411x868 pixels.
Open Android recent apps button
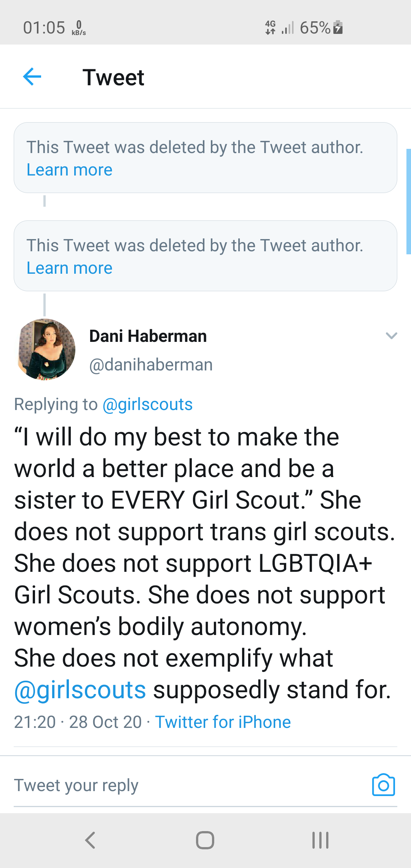click(x=320, y=840)
